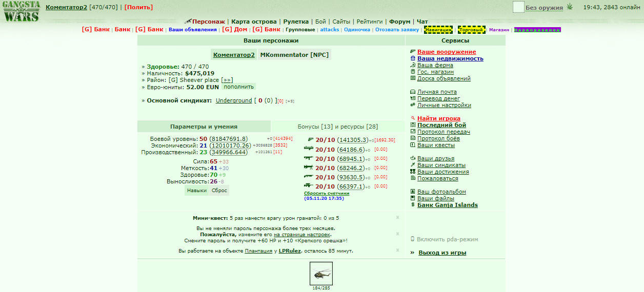Open Чат in top menu
This screenshot has height=292, width=644.
(x=422, y=22)
